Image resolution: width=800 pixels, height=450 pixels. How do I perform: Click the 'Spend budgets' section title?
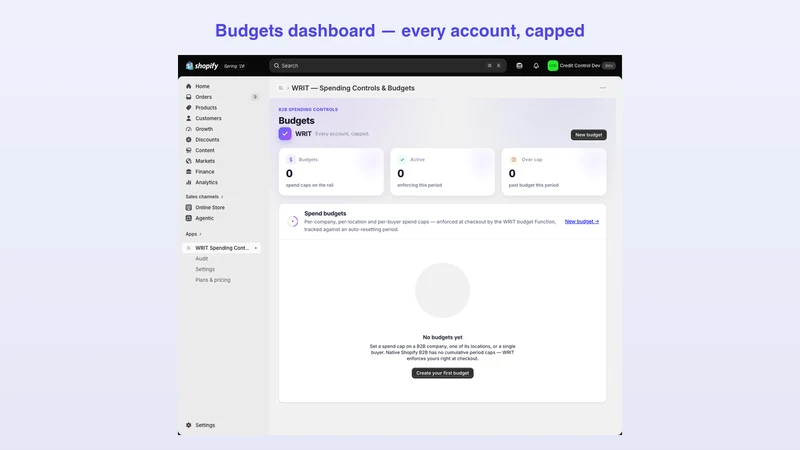point(325,213)
